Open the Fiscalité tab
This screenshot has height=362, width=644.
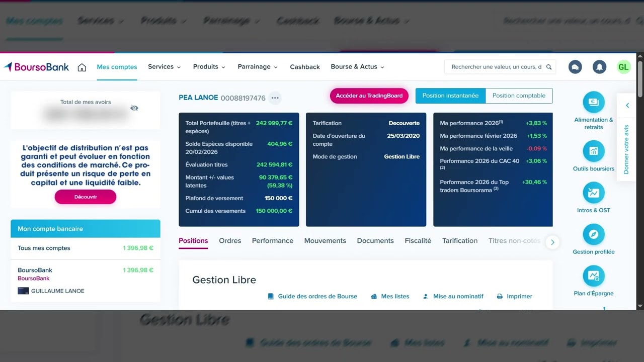[418, 241]
